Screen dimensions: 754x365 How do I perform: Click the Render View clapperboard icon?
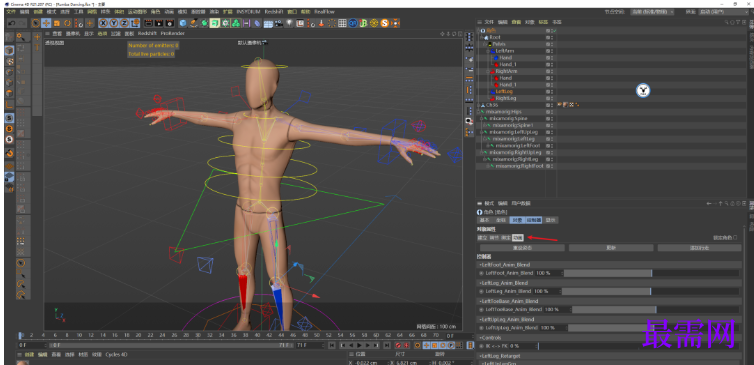click(148, 23)
